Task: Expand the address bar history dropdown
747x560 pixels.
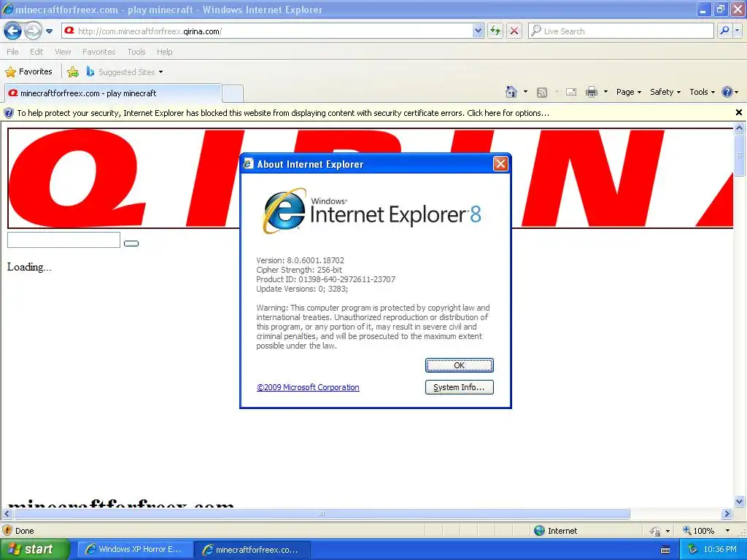Action: pos(479,31)
